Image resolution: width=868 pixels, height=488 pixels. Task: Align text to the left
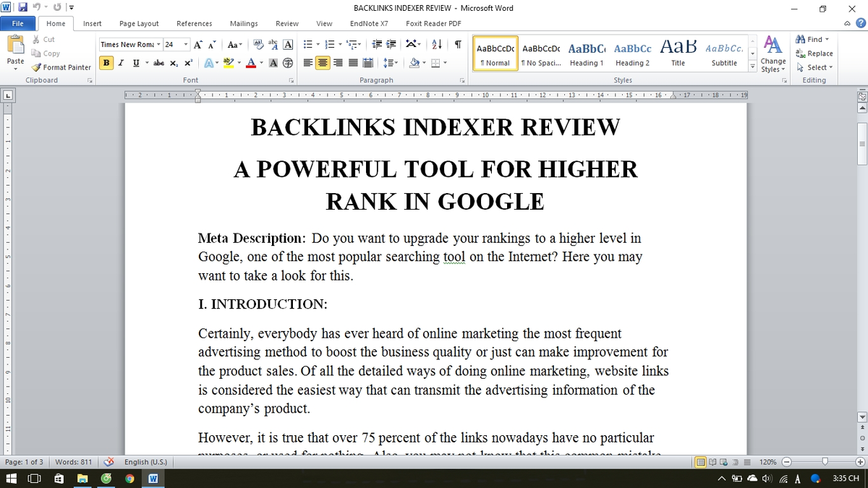pos(308,63)
